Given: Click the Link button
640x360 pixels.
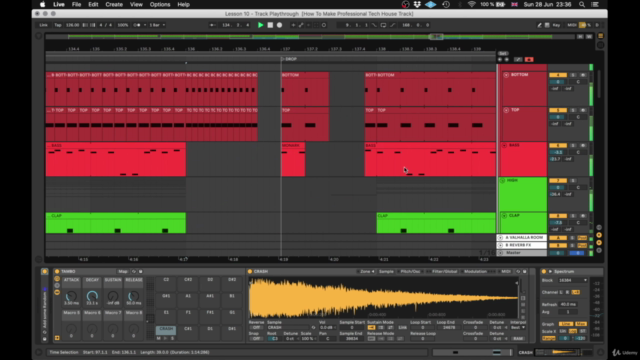Looking at the screenshot, I should pos(43,25).
